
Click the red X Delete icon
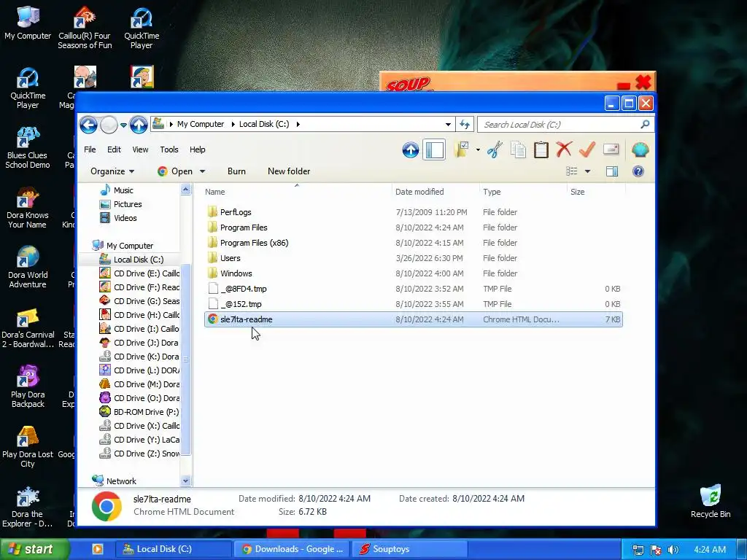(x=564, y=149)
